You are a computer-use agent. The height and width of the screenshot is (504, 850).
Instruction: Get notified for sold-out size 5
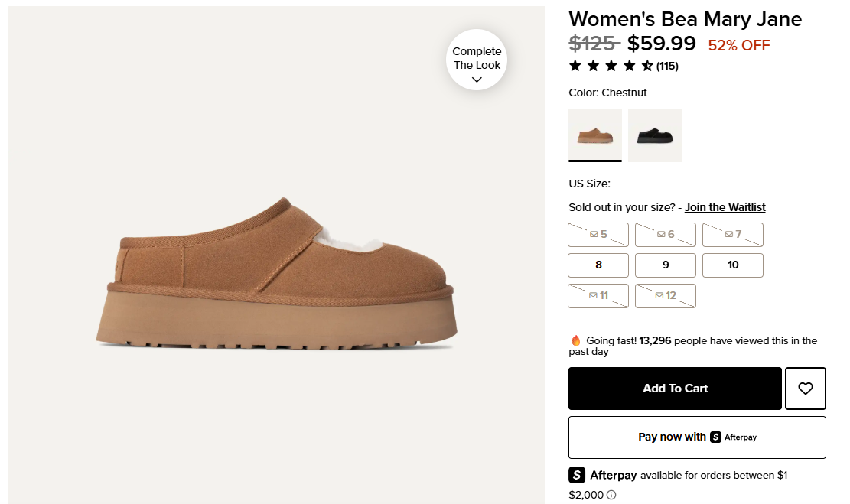(598, 234)
